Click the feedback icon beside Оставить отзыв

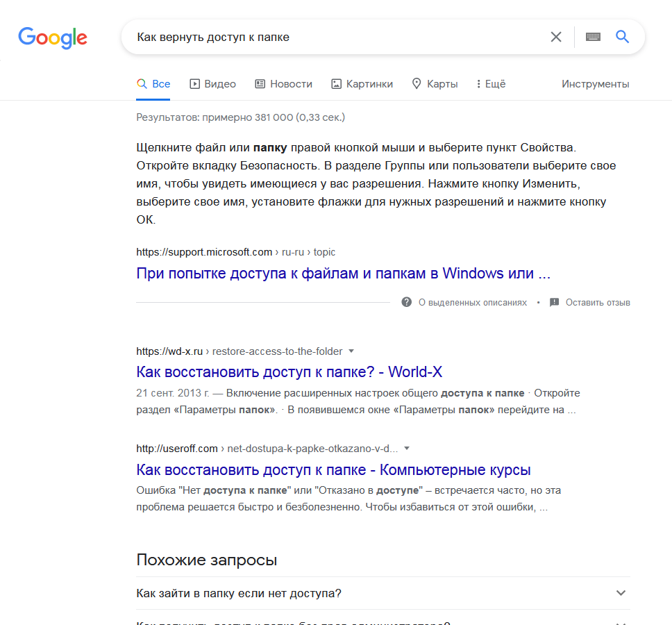(x=554, y=303)
